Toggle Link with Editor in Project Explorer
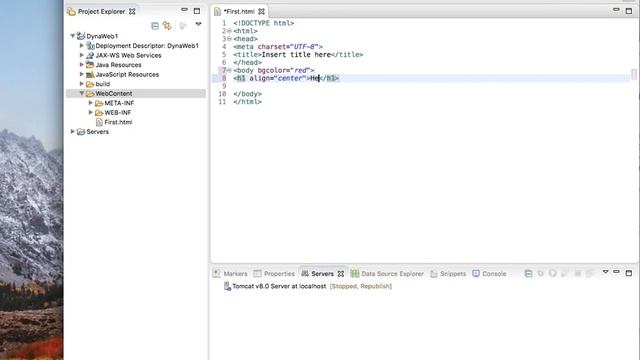The width and height of the screenshot is (640, 360). click(x=167, y=26)
